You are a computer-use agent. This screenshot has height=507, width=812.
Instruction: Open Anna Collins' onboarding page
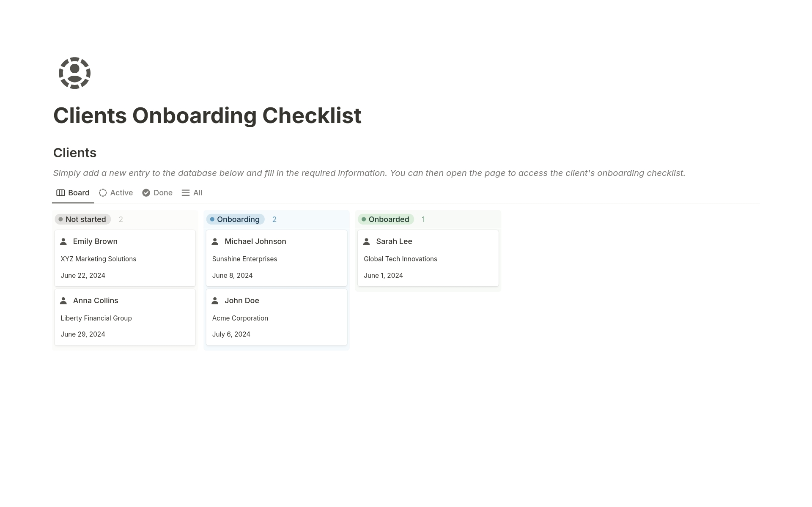click(96, 301)
